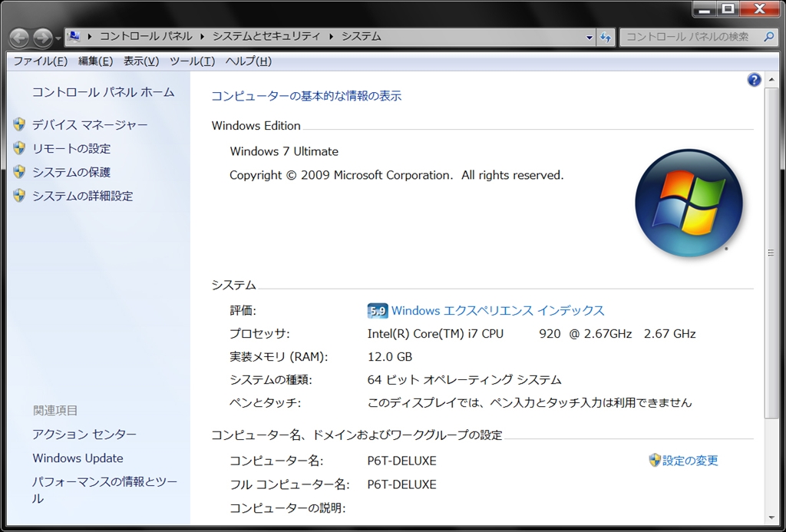Click the shield icon beside システムの詳細設定

(x=19, y=195)
